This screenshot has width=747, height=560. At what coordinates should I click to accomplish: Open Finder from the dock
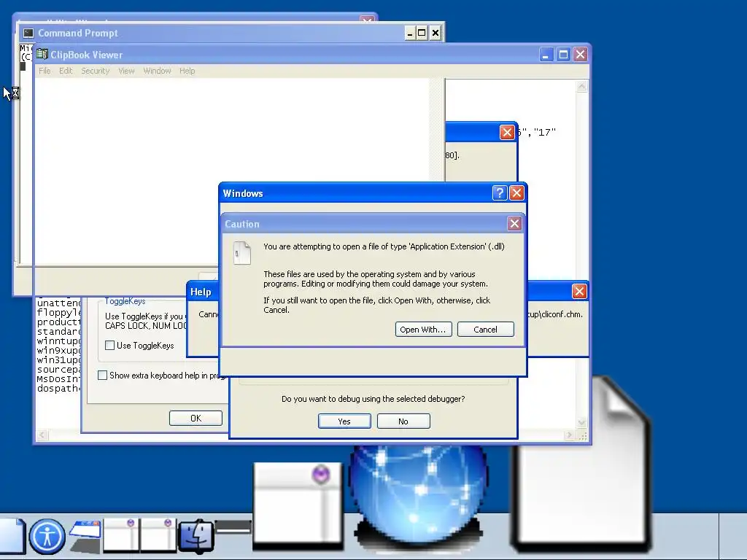point(196,537)
